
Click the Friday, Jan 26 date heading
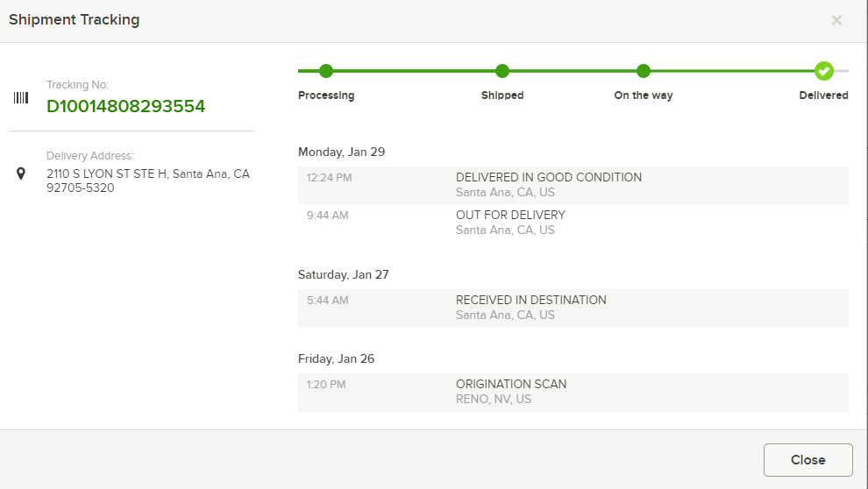336,359
